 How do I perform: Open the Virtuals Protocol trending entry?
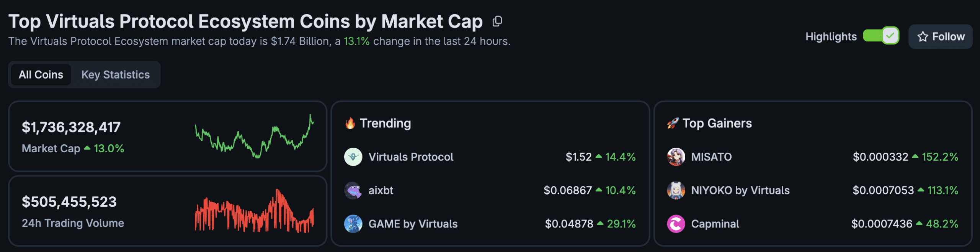click(410, 156)
